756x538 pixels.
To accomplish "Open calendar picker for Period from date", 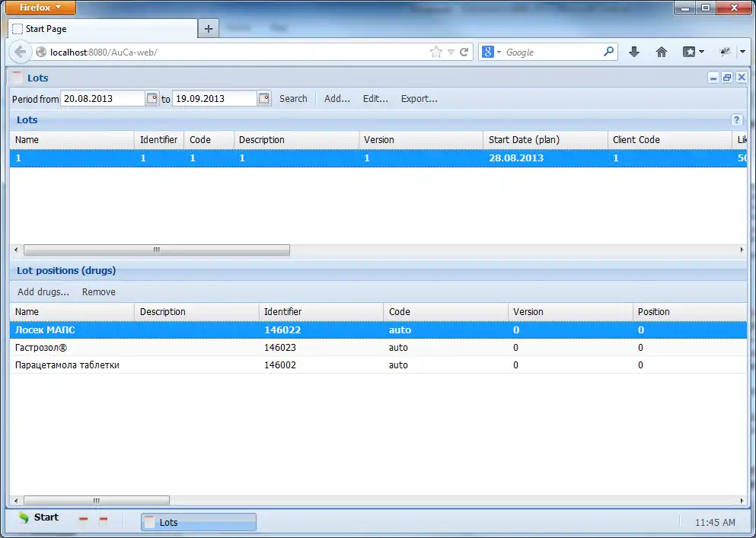I will point(152,98).
